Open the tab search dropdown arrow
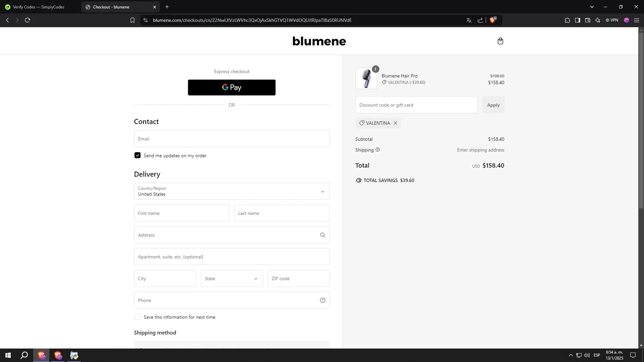 point(592,7)
